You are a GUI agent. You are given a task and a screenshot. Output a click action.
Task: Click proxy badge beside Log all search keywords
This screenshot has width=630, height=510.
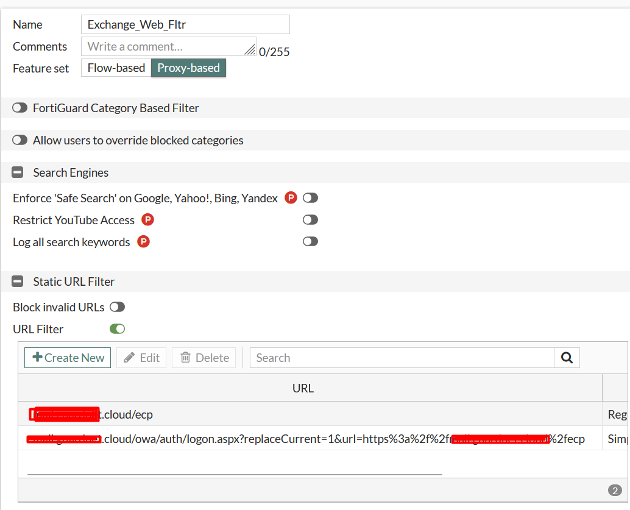[x=143, y=242]
